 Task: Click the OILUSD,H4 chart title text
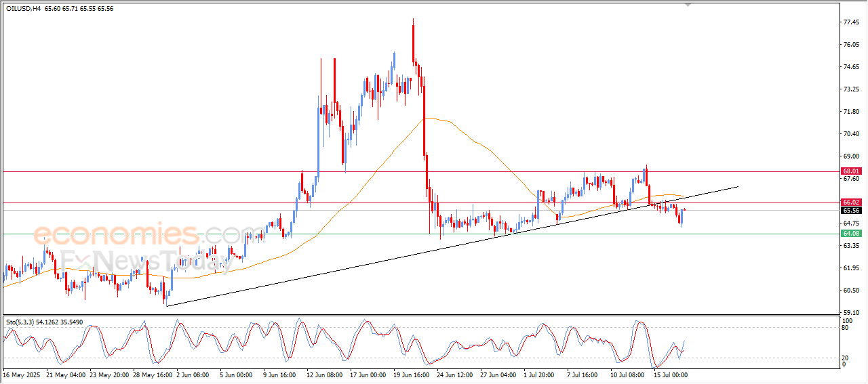point(24,9)
